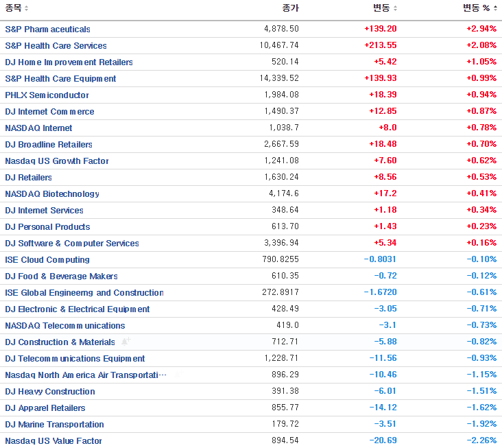This screenshot has width=502, height=448.
Task: Select the closing price 10,467.74
Action: [279, 45]
